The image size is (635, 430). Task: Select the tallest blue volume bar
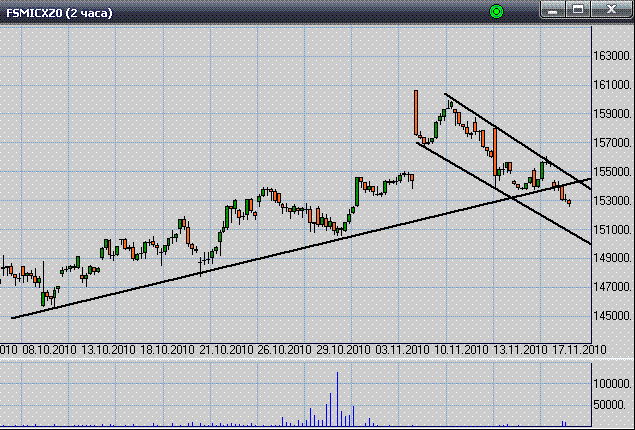point(337,399)
